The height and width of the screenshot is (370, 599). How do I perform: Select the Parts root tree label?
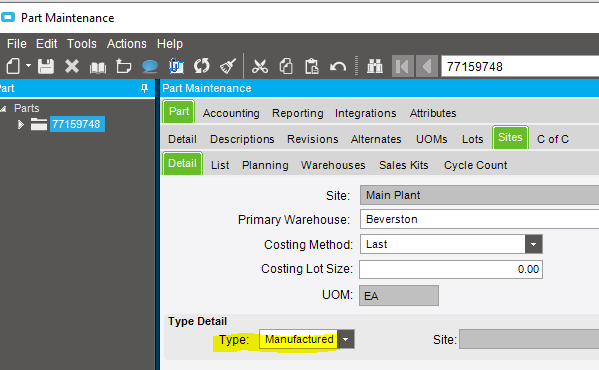pos(27,108)
